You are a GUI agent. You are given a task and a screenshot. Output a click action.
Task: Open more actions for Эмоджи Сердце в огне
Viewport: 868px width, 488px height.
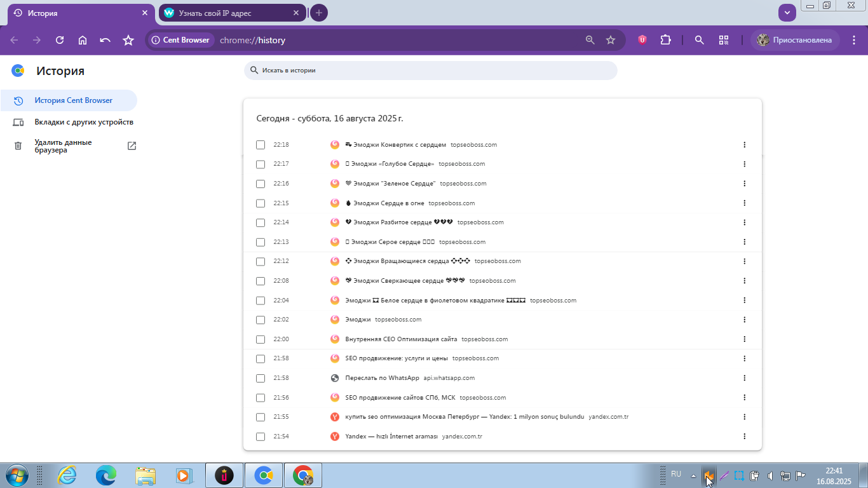(744, 203)
